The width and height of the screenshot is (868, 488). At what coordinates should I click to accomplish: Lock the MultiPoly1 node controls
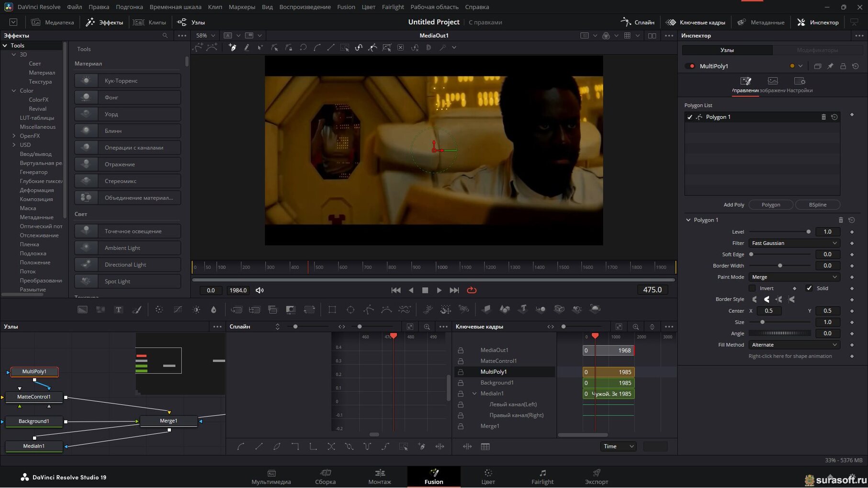point(843,66)
